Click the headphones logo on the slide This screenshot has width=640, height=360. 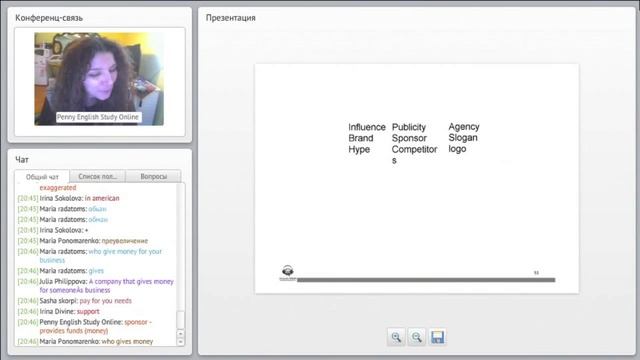coord(288,272)
